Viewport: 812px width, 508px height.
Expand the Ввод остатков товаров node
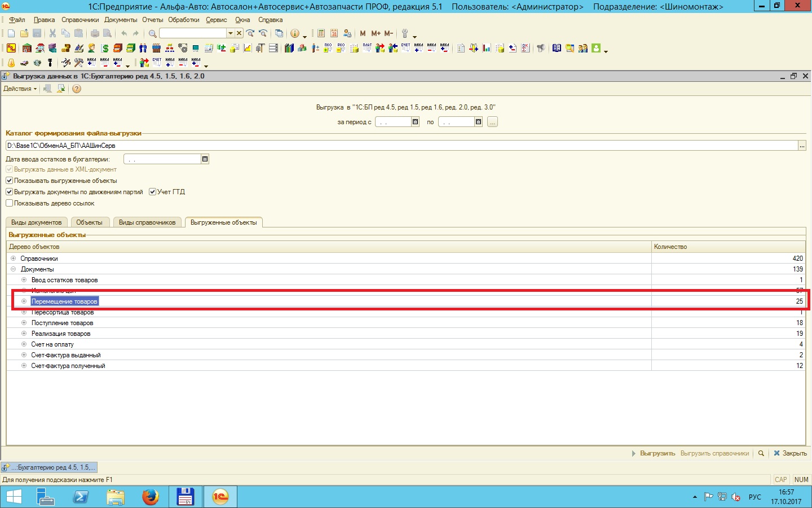pyautogui.click(x=24, y=280)
